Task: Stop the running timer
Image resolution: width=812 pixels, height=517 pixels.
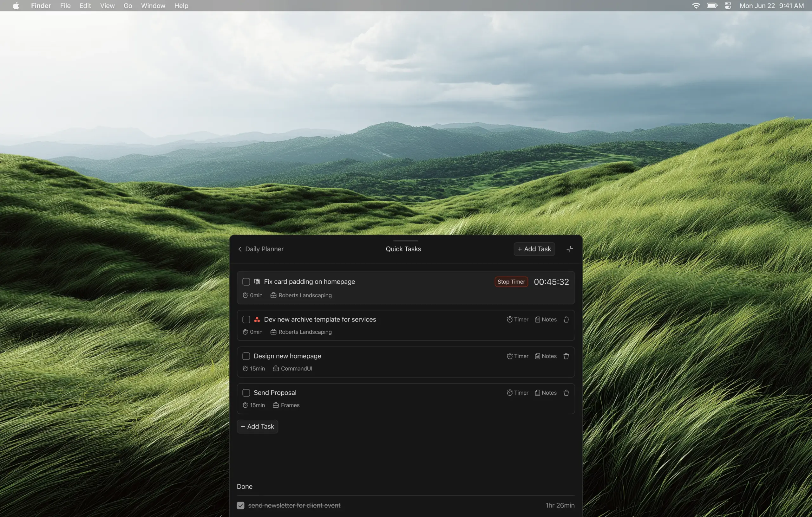Action: click(511, 282)
